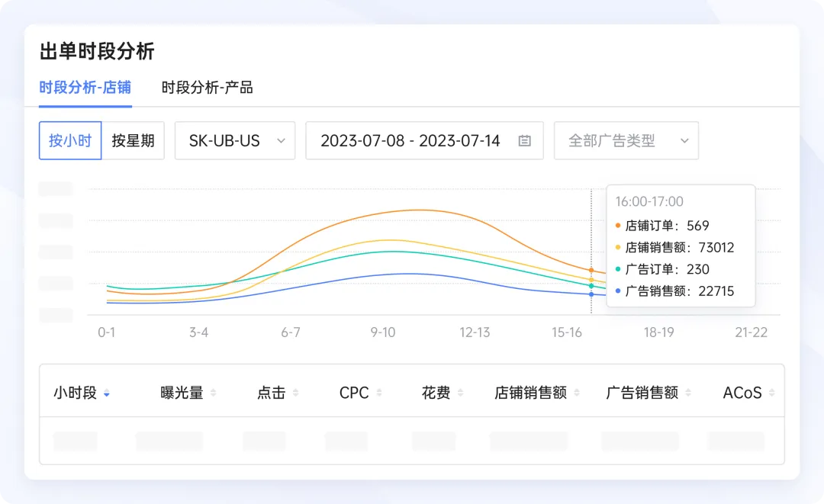Sort by 花费 column arrows
Viewport: 824px width, 504px height.
460,393
